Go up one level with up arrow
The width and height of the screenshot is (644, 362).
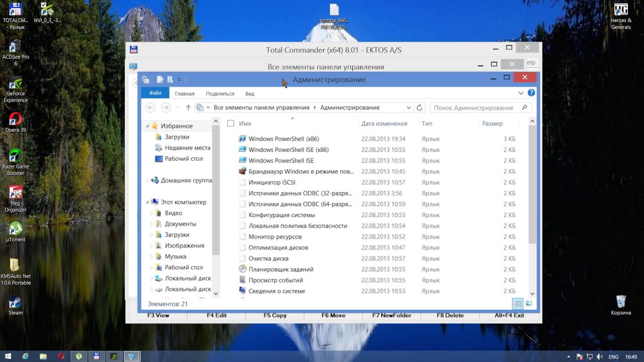coord(188,108)
